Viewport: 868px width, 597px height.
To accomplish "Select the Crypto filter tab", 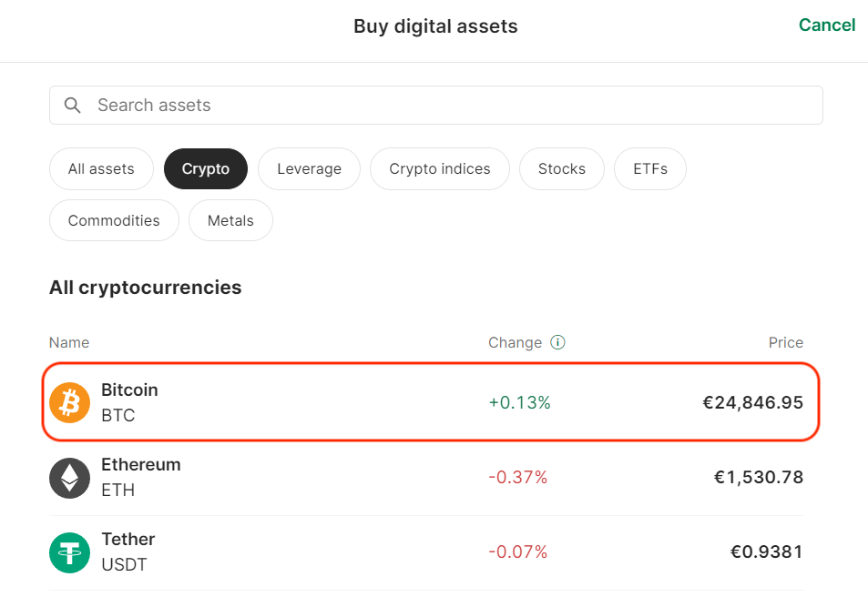I will (206, 169).
